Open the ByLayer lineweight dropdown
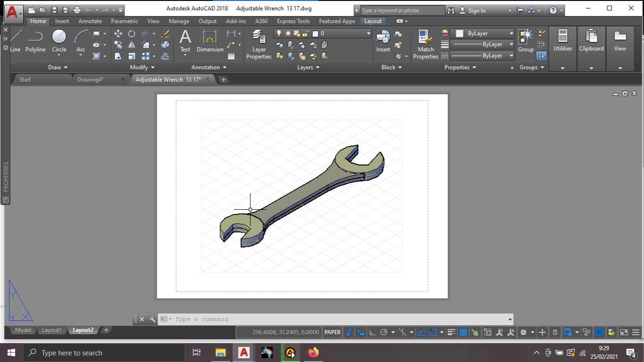The height and width of the screenshot is (362, 644). click(482, 44)
